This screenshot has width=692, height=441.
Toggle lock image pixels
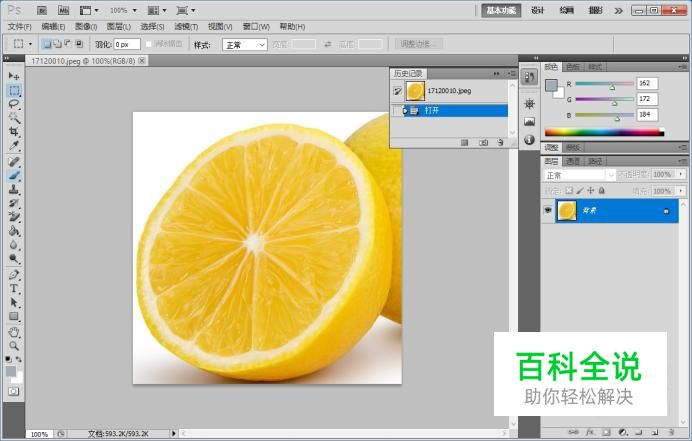pos(580,191)
